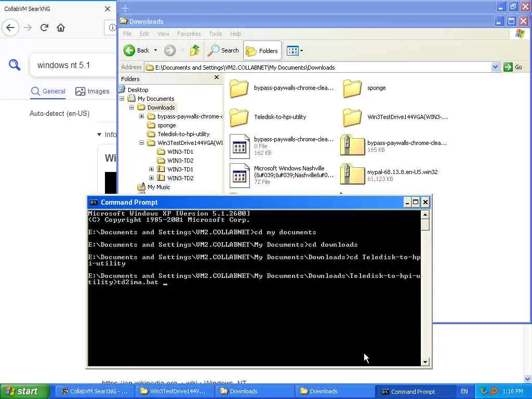This screenshot has height=399, width=532.
Task: Open Back button history dropdown arrow
Action: pos(155,50)
